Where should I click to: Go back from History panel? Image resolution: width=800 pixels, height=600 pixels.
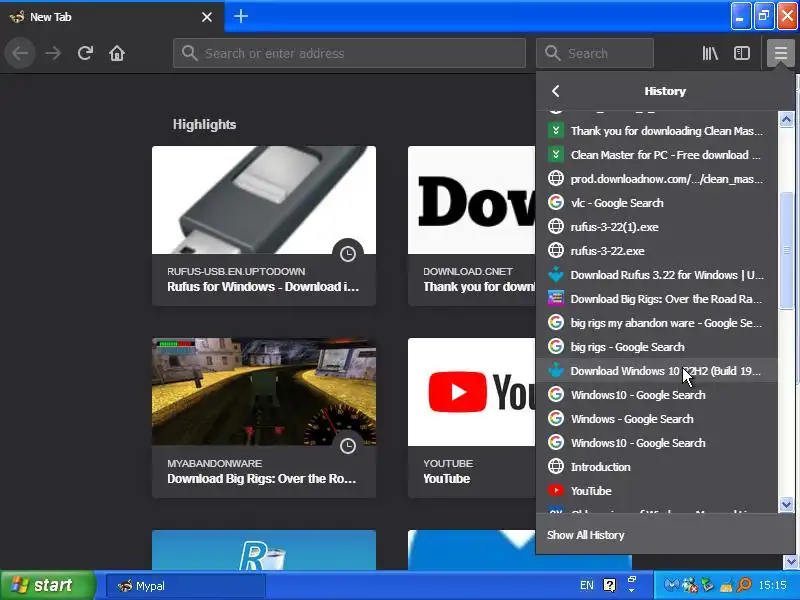556,91
